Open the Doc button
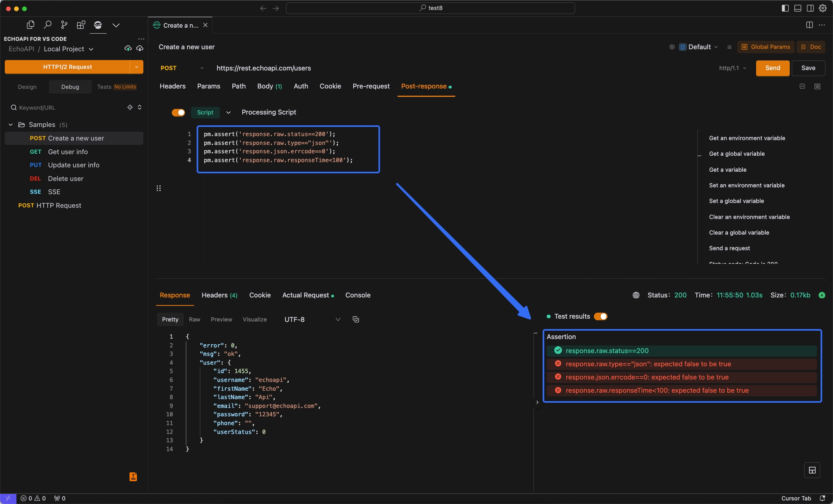This screenshot has width=833, height=504. 811,47
